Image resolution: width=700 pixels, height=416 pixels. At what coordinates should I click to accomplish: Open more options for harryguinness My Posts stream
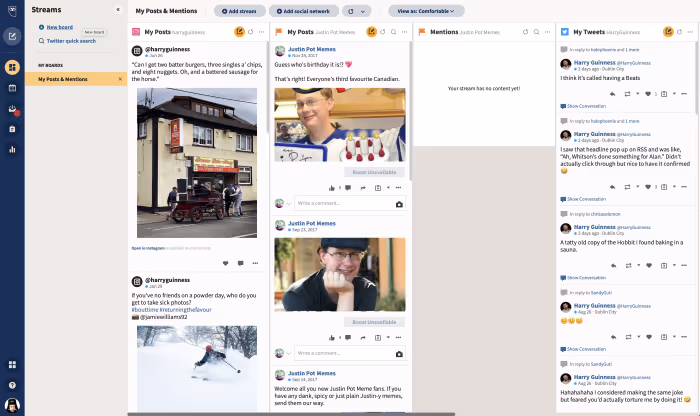261,32
